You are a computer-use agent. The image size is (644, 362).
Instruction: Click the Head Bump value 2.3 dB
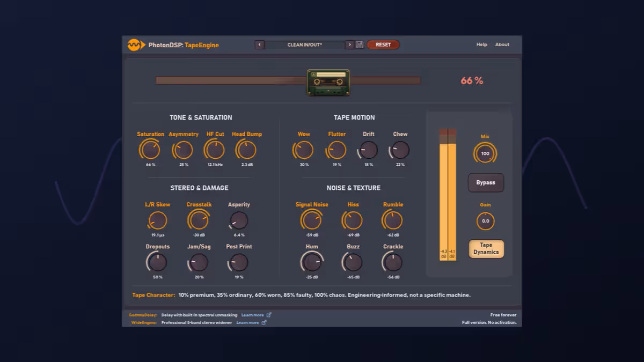coord(247,165)
